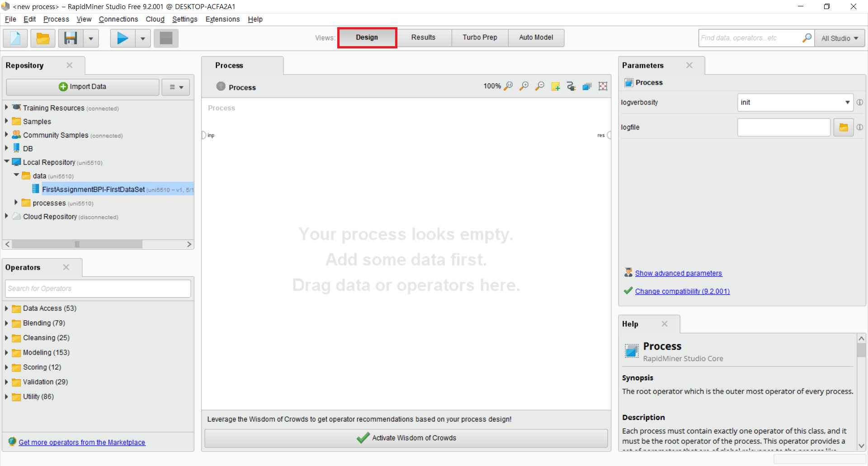Click Change compatibility (9.2.001) link
Image resolution: width=868 pixels, height=466 pixels.
[682, 291]
